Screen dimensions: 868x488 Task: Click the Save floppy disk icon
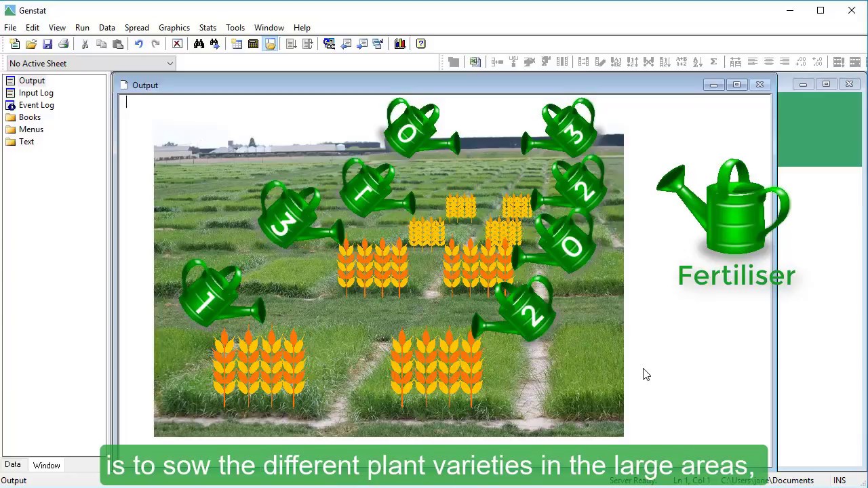[47, 44]
